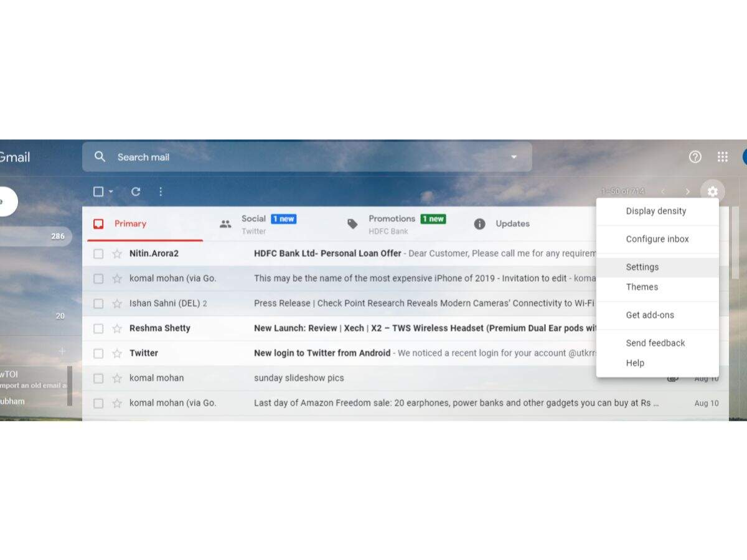Image resolution: width=747 pixels, height=560 pixels.
Task: Switch to the Social tab
Action: point(254,224)
